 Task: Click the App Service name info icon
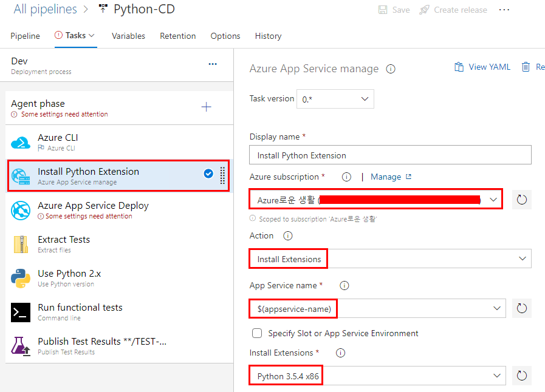point(344,286)
